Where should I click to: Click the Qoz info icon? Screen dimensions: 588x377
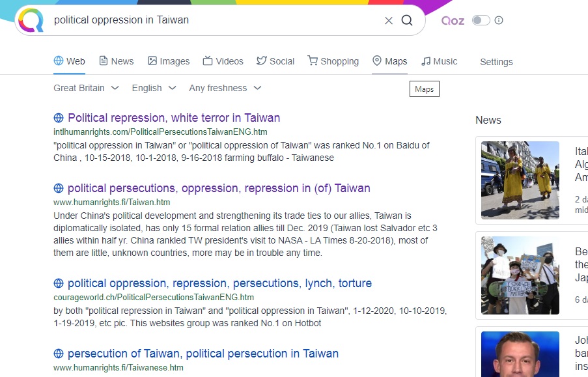499,20
